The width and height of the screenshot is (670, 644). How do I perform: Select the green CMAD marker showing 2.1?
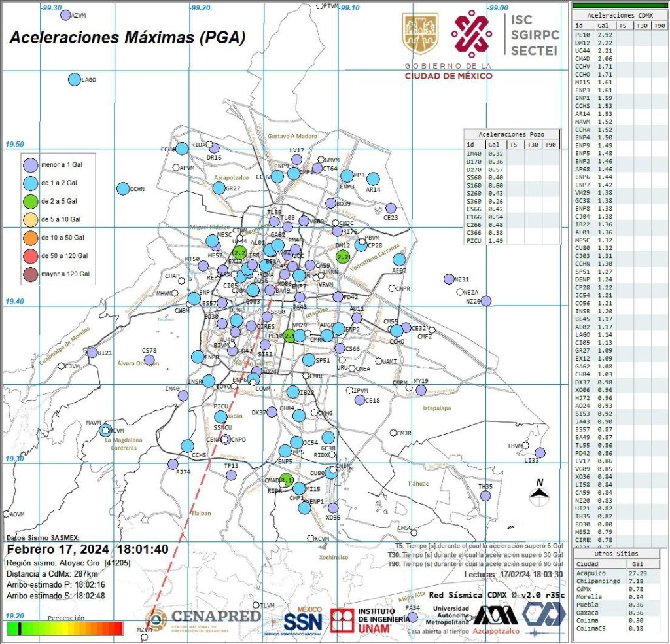click(x=287, y=480)
